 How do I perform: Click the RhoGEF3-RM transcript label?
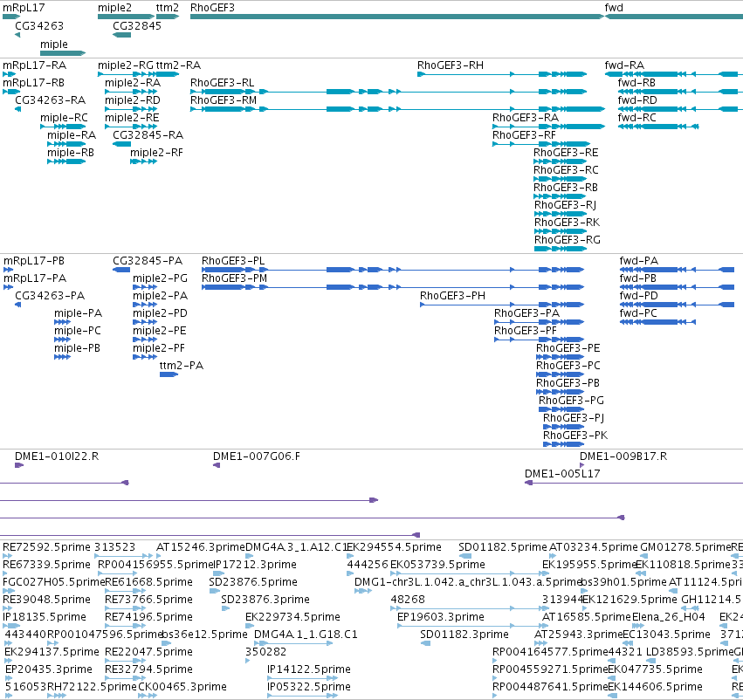pos(224,100)
